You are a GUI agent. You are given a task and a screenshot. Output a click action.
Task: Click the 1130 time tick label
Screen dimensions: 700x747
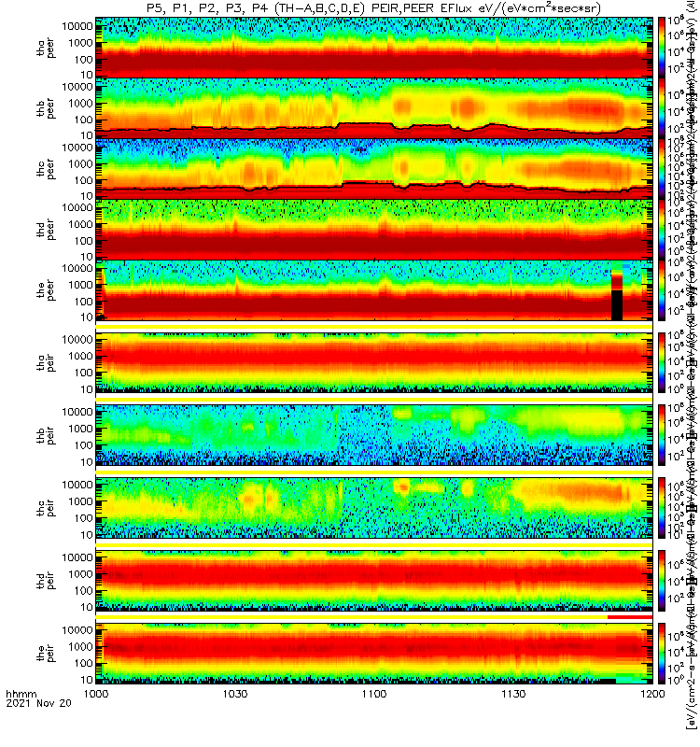pyautogui.click(x=513, y=694)
